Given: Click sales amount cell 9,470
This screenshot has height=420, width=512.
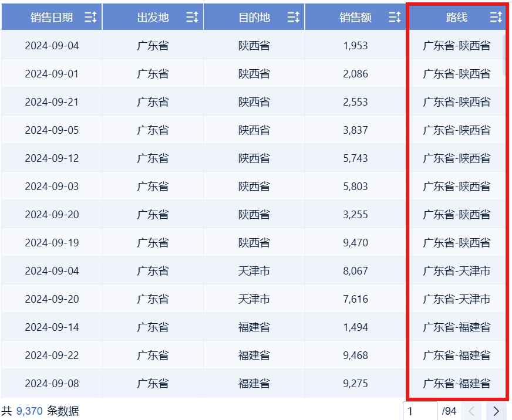Looking at the screenshot, I should pos(355,243).
